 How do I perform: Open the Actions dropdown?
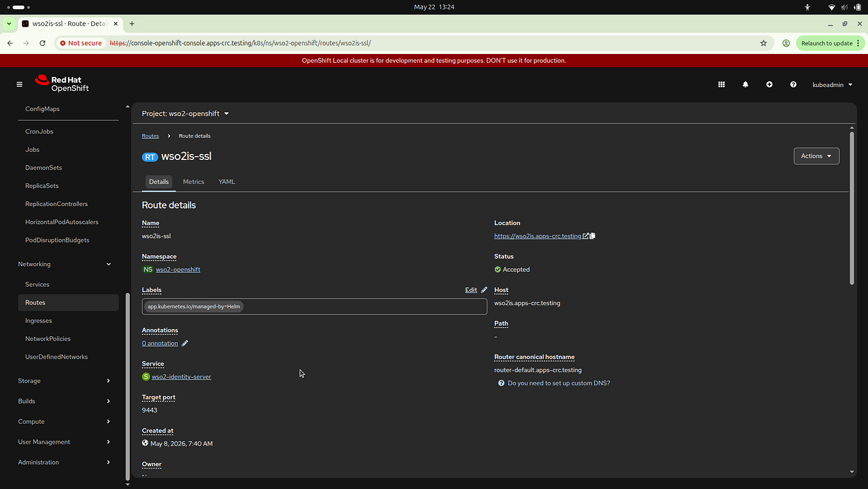pos(816,156)
